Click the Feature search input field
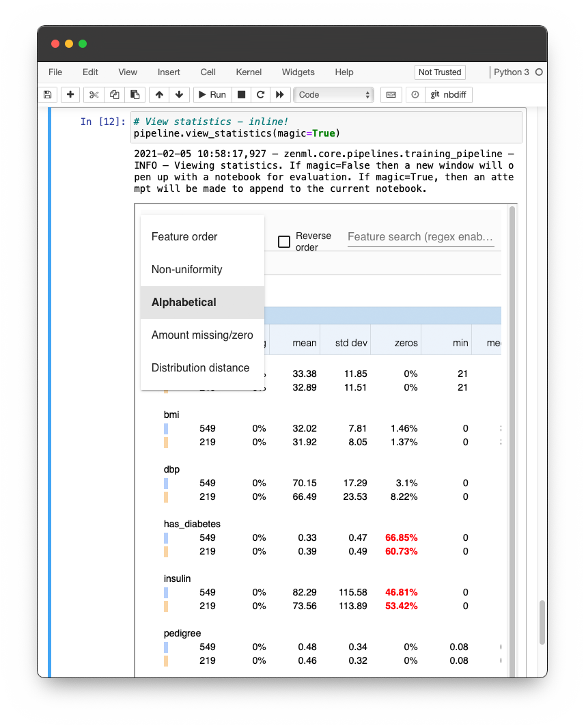586x728 pixels. [421, 237]
